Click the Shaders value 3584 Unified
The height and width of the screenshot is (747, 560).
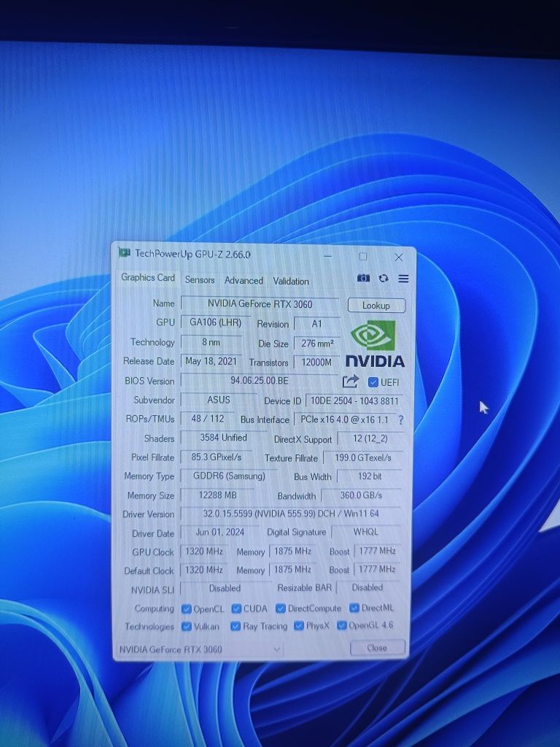pos(223,438)
